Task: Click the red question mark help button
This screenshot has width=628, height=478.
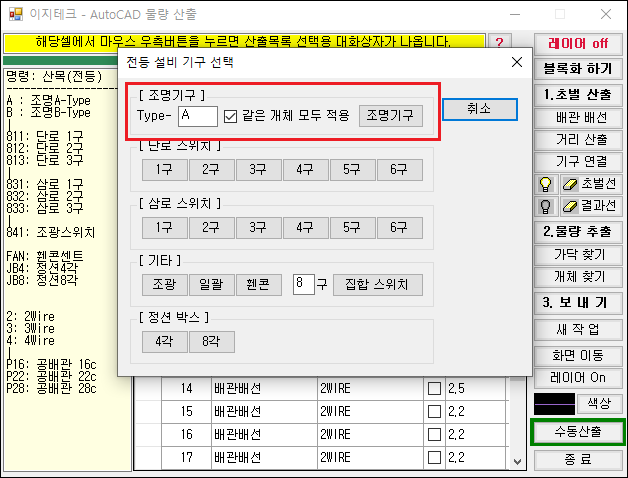Action: [x=499, y=42]
